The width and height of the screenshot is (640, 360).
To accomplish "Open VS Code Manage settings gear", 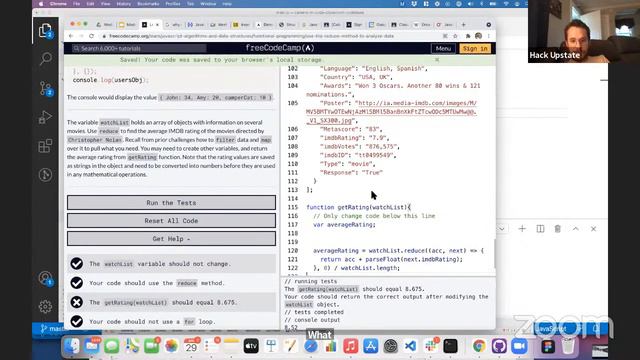I will 45,307.
